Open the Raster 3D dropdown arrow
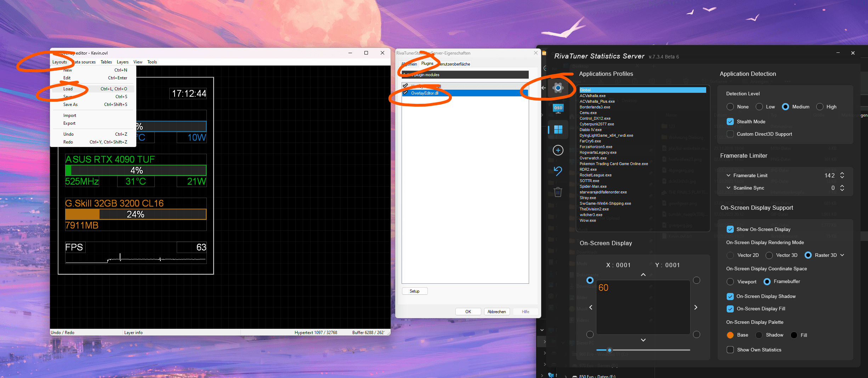This screenshot has height=378, width=868. click(x=842, y=255)
